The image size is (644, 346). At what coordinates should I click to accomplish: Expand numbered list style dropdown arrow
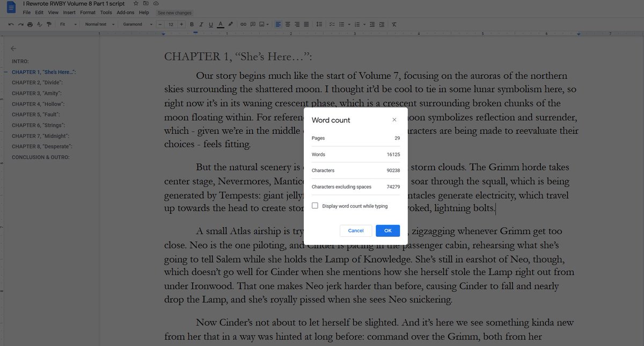364,24
